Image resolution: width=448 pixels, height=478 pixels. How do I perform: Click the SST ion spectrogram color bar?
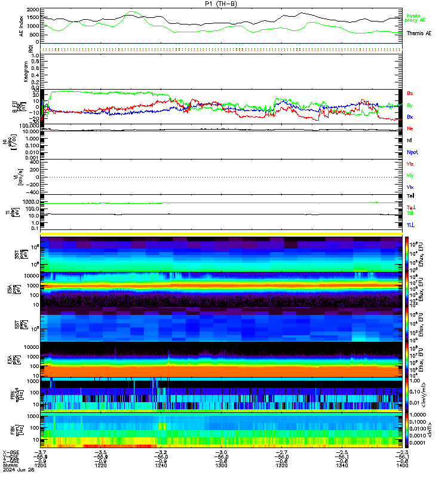[x=407, y=254]
